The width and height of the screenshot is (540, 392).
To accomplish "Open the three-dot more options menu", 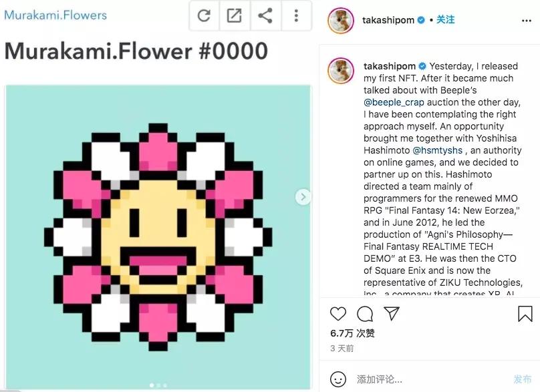I will click(x=296, y=16).
